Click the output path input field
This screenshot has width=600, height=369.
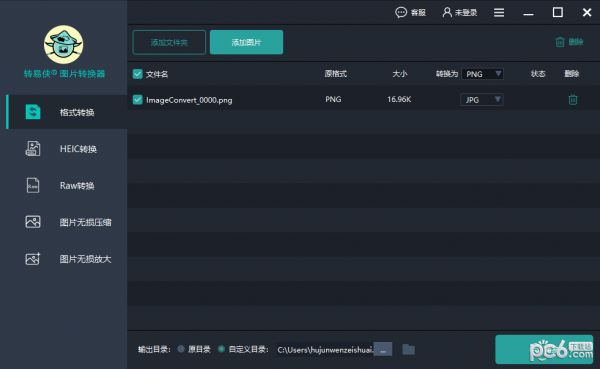[x=325, y=349]
